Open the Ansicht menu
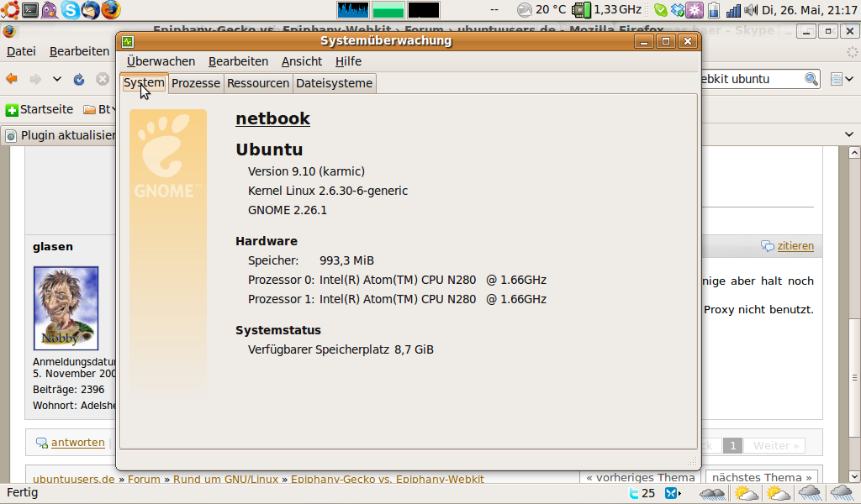Viewport: 861px width, 504px height. click(x=302, y=61)
